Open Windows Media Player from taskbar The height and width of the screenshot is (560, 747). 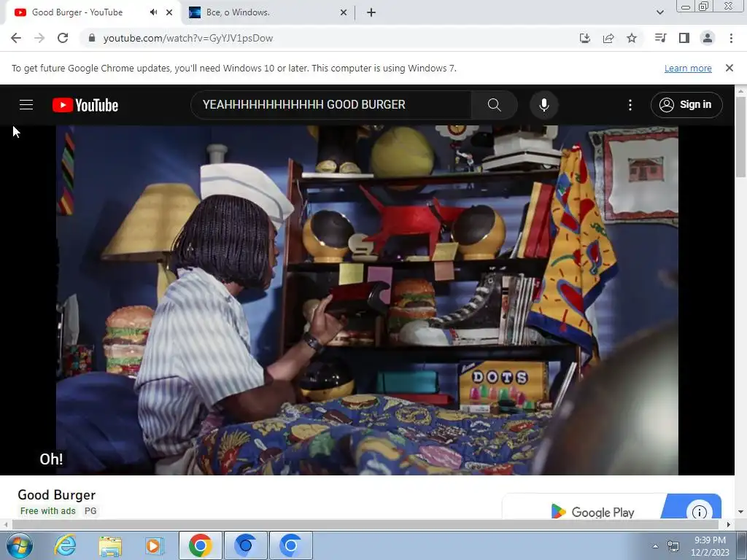click(154, 545)
